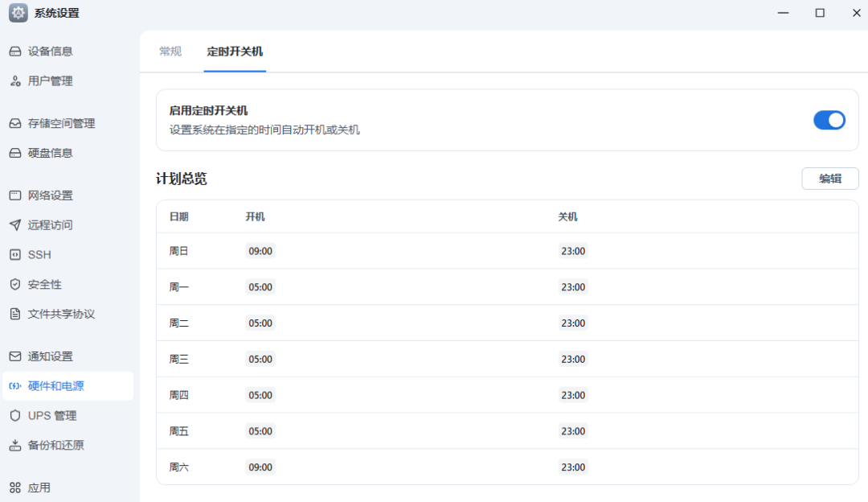
Task: Open the UPS 管理 icon
Action: click(x=14, y=416)
